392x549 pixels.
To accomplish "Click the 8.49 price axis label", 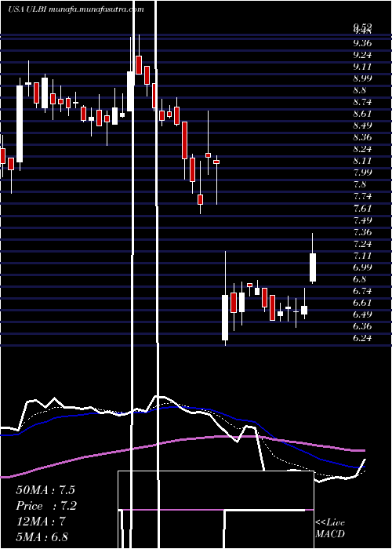I will tap(362, 125).
